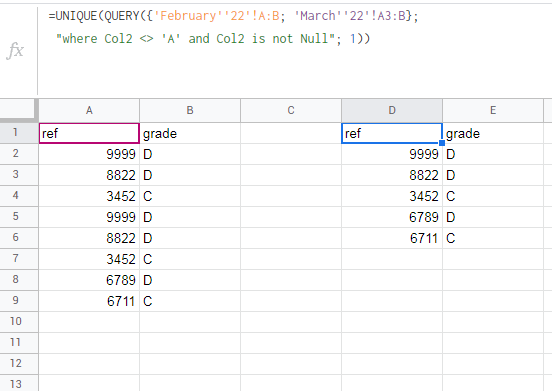This screenshot has height=391, width=552.
Task: Select row 1 header
Action: tap(19, 133)
